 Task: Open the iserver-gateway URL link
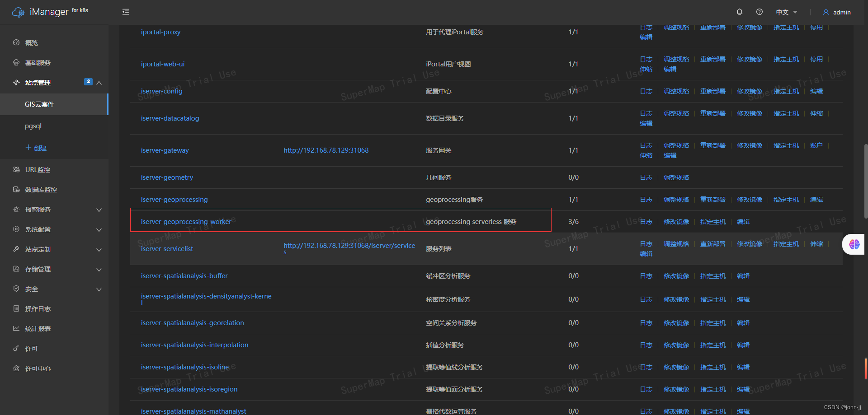pyautogui.click(x=326, y=150)
